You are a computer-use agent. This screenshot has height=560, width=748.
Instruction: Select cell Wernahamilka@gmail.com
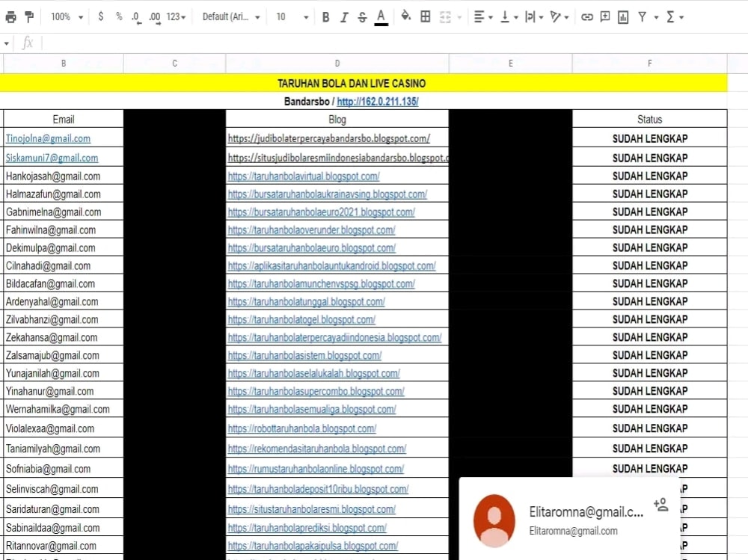(64, 409)
